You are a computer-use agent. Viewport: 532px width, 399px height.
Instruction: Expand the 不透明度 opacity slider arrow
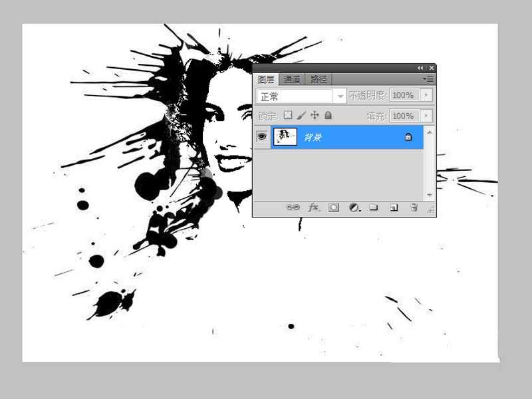coord(426,96)
